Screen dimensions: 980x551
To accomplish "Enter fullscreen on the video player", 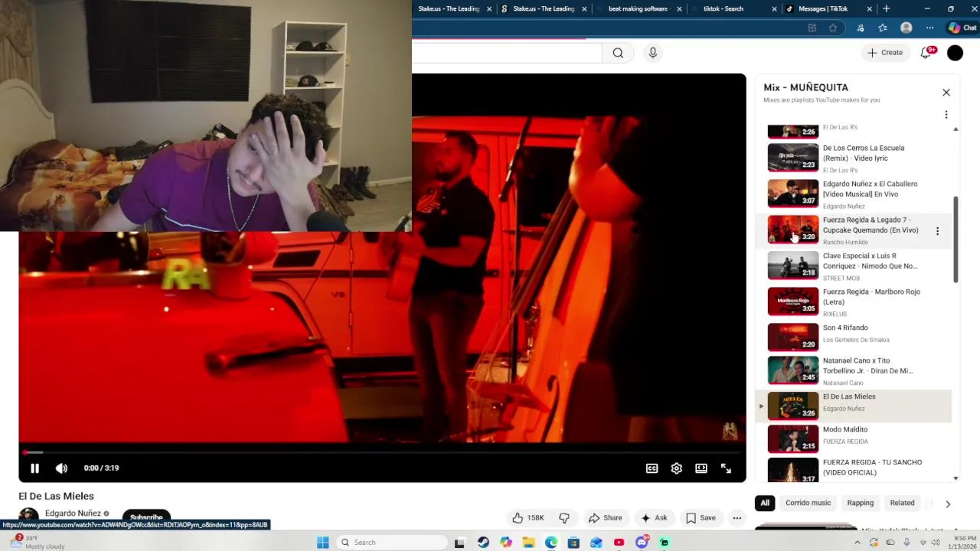I will click(726, 468).
